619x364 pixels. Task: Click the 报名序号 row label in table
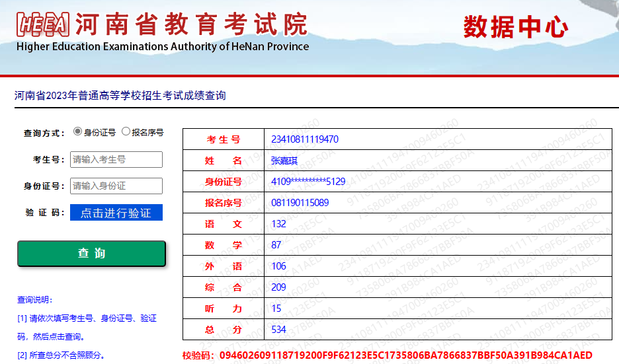pos(224,203)
